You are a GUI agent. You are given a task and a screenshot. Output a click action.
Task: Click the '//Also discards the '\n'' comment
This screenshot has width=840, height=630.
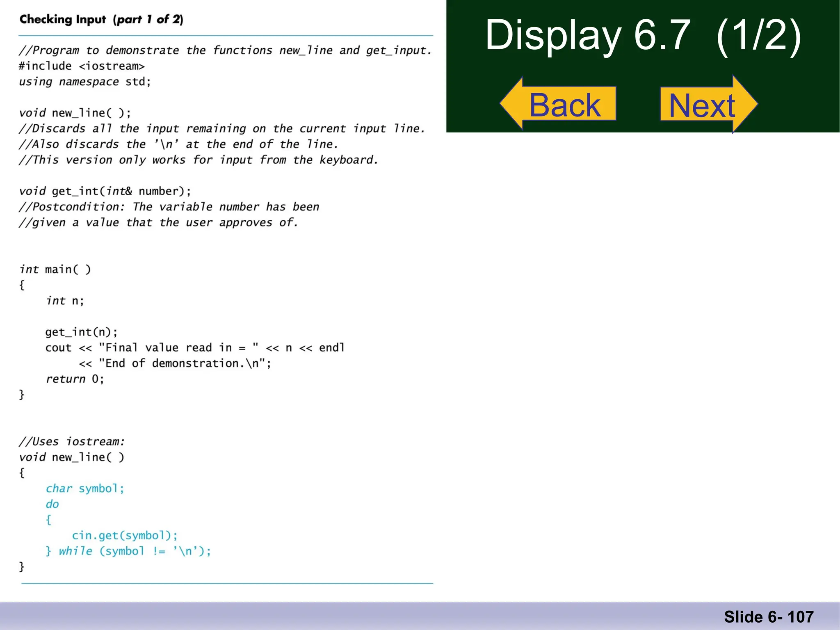(x=178, y=144)
